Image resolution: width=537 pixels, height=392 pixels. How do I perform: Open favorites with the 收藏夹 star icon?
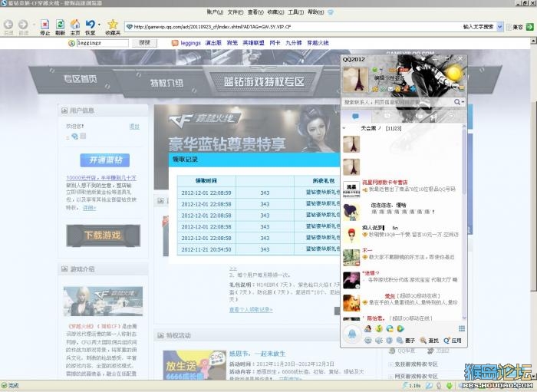click(x=113, y=25)
